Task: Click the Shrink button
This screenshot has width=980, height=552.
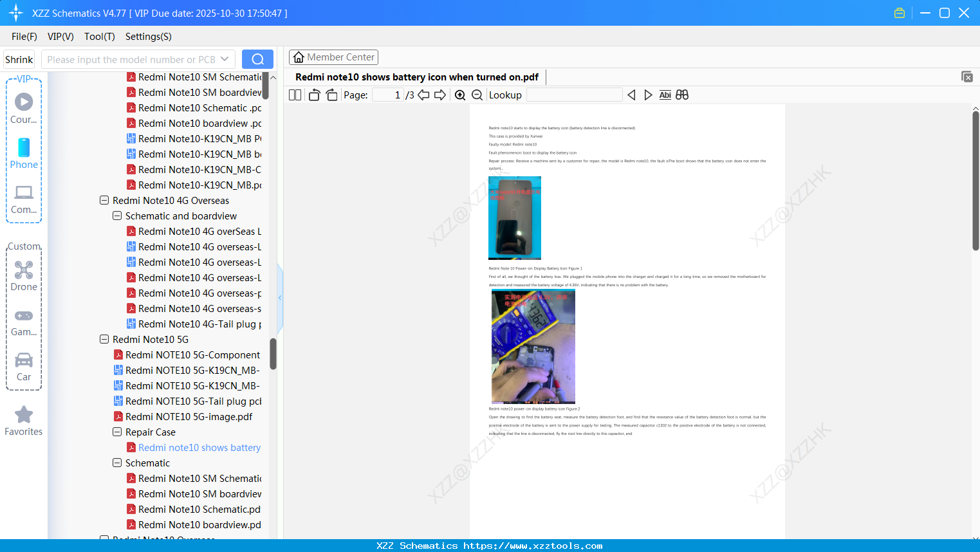Action: click(x=19, y=59)
